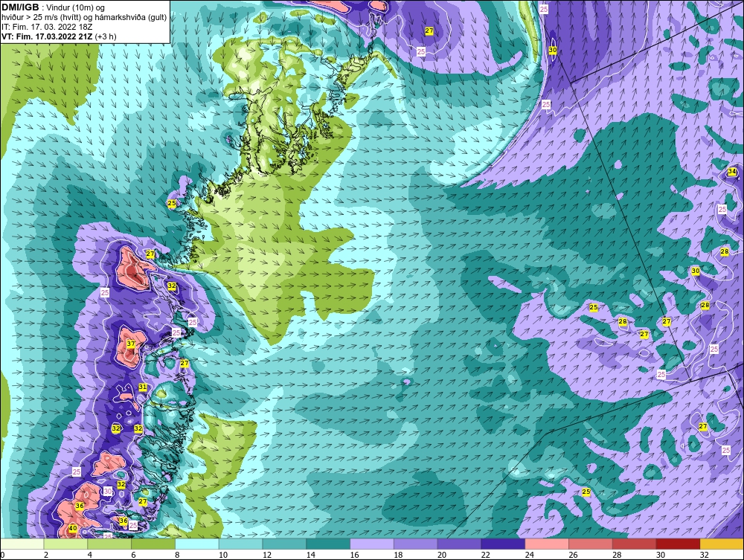Click the 12–14 m/s teal legend swatch

tap(284, 544)
